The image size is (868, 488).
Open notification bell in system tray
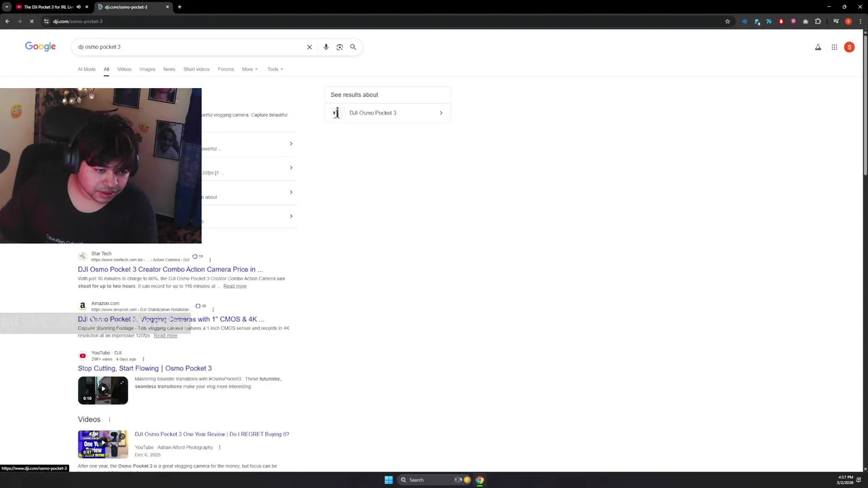coord(860,480)
